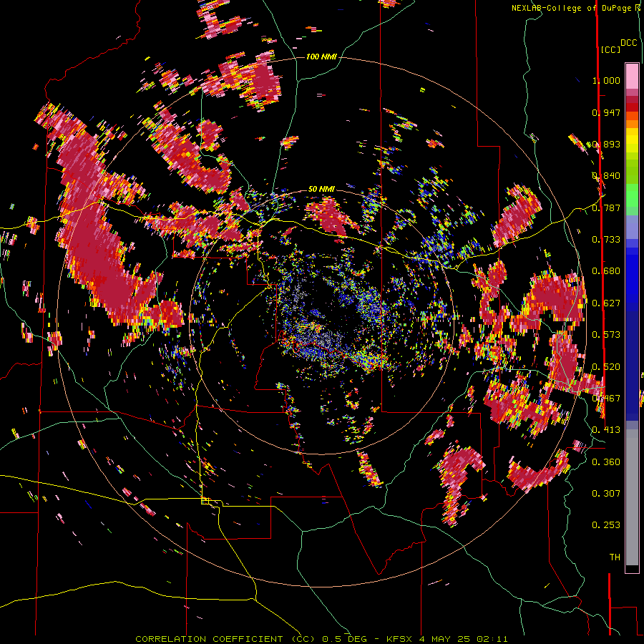Select the 0.413 legend value
The height and width of the screenshot is (644, 644).
click(x=606, y=430)
